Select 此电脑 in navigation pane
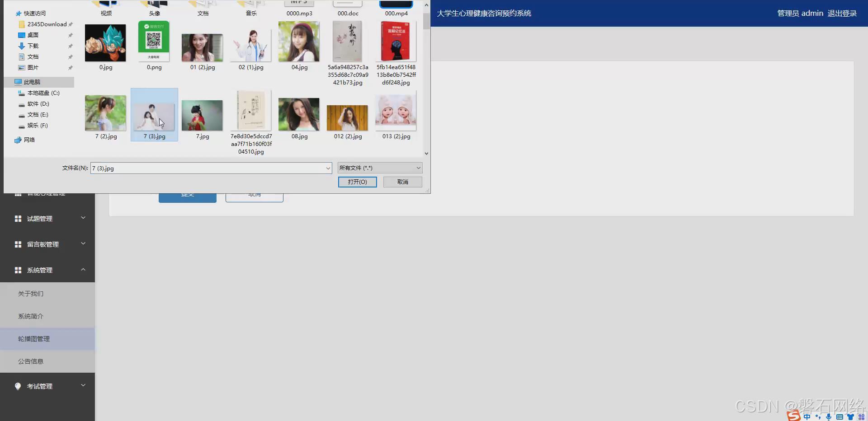The height and width of the screenshot is (421, 868). click(x=38, y=82)
